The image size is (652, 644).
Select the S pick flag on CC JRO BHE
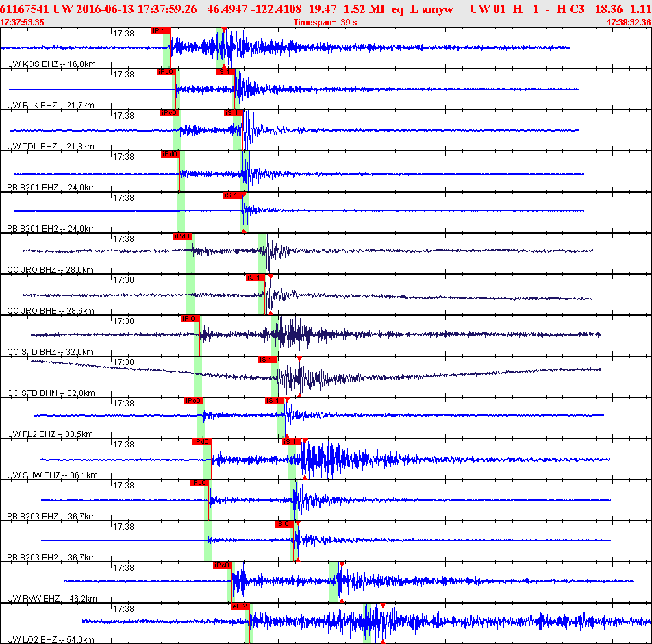[255, 277]
